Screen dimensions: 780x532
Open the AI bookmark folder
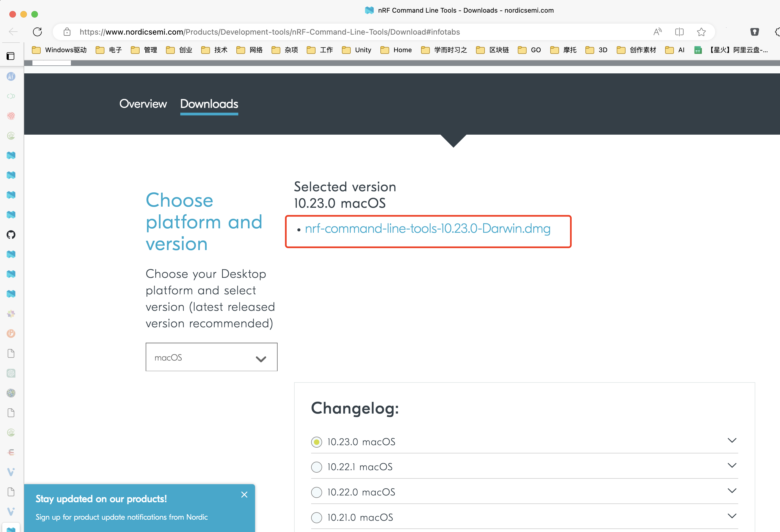click(675, 50)
